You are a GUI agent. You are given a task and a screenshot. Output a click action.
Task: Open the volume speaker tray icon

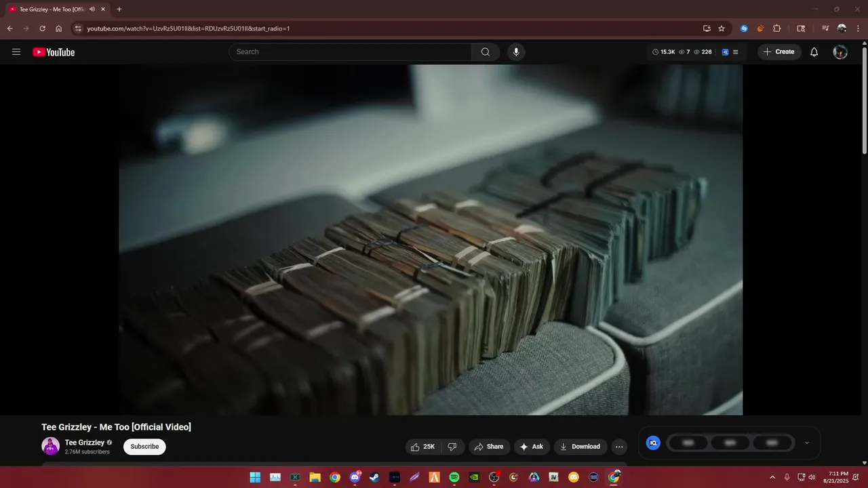[x=812, y=477]
